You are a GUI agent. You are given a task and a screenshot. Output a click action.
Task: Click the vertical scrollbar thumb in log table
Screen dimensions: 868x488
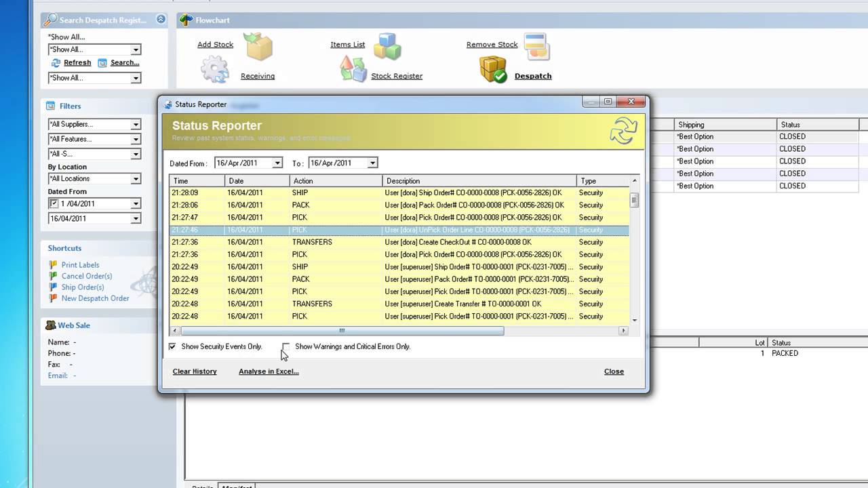click(x=634, y=200)
